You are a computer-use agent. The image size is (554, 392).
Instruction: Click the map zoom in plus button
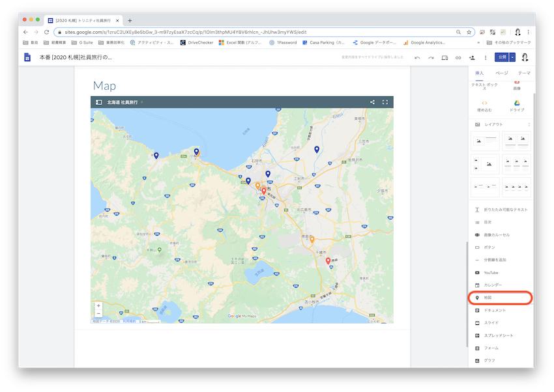click(98, 305)
